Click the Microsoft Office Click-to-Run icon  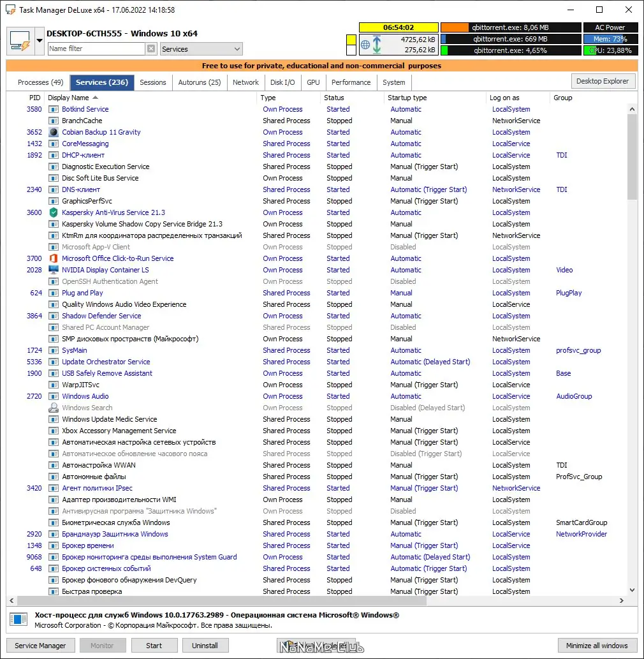click(x=54, y=258)
